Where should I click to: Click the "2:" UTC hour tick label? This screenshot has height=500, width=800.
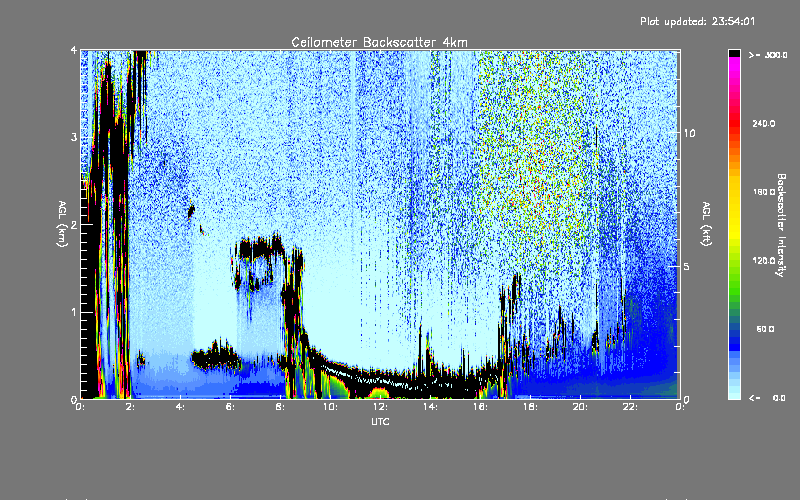(x=131, y=407)
